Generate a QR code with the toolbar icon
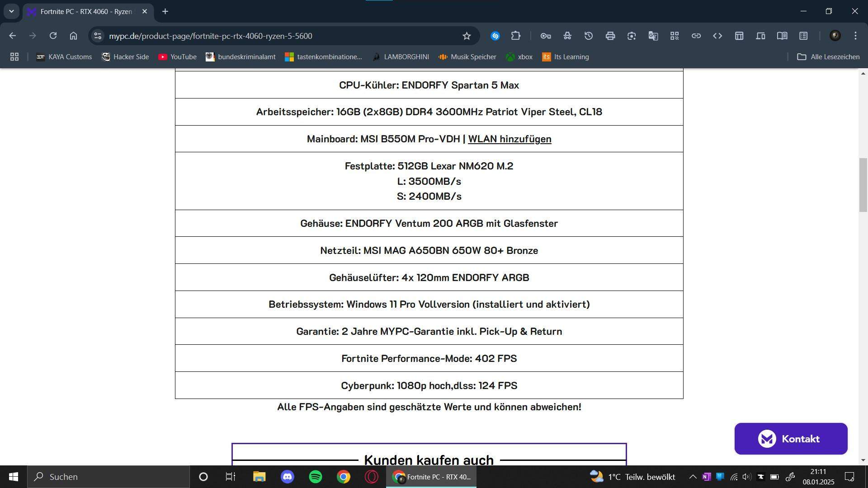Viewport: 868px width, 488px height. [x=675, y=36]
